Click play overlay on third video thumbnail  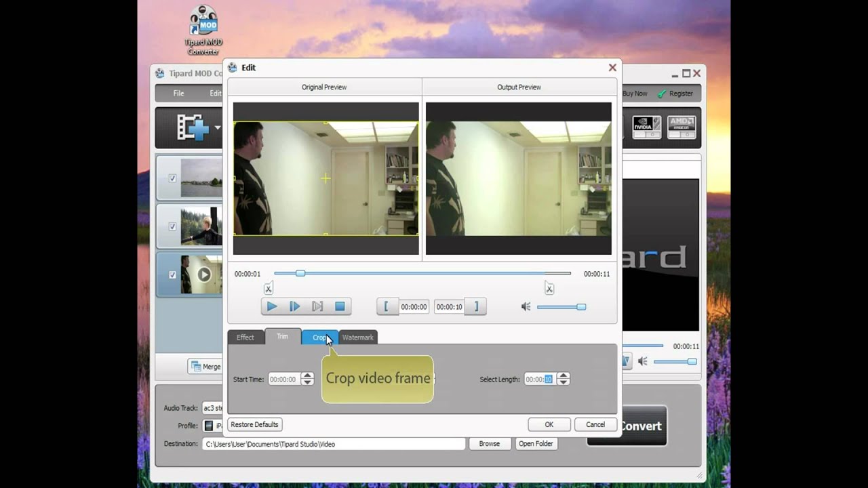tap(204, 274)
